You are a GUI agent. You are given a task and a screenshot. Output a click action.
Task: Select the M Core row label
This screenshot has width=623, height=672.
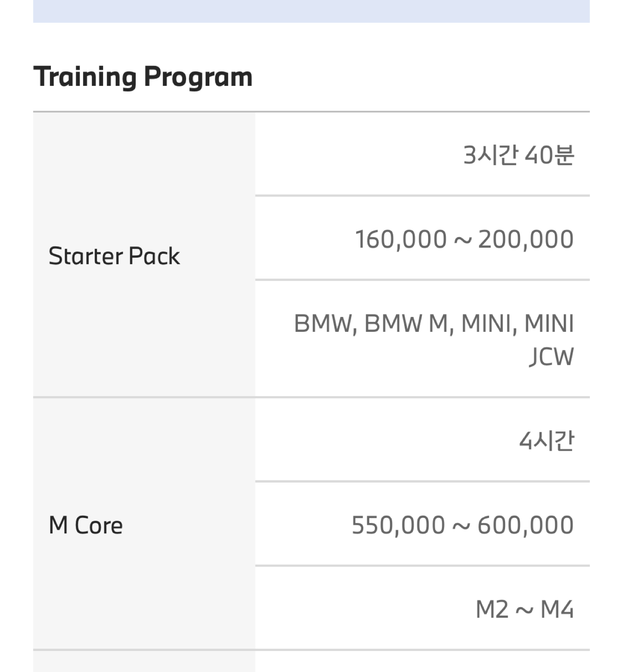pyautogui.click(x=86, y=525)
